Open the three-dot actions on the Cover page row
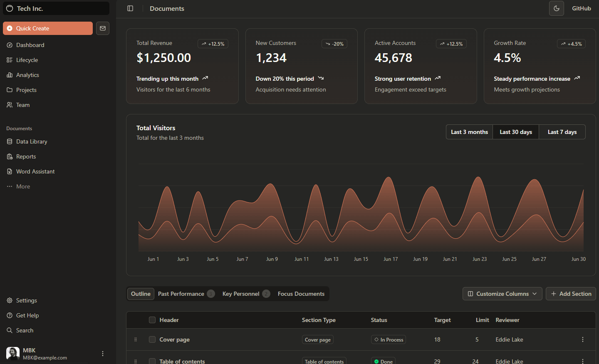 (x=582, y=339)
